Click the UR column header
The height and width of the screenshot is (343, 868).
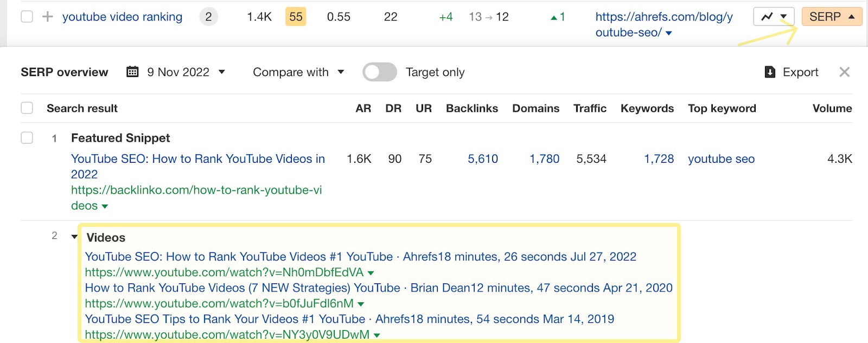tap(424, 109)
